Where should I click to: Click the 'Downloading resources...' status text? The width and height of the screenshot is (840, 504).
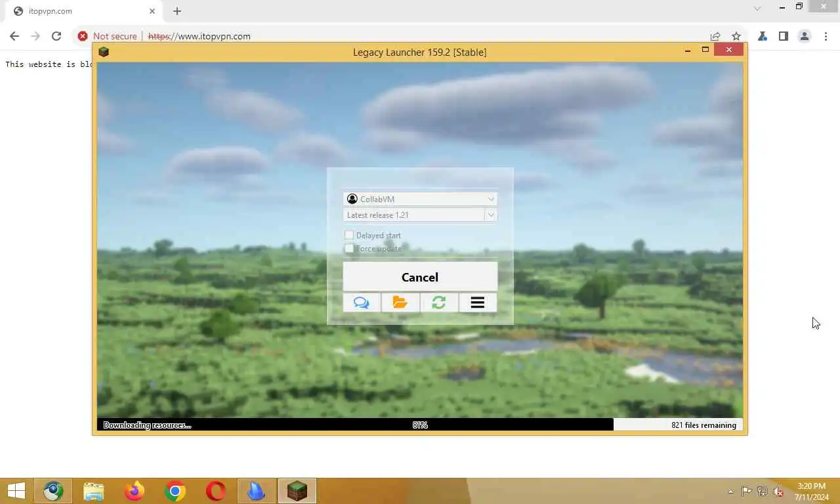pyautogui.click(x=147, y=425)
